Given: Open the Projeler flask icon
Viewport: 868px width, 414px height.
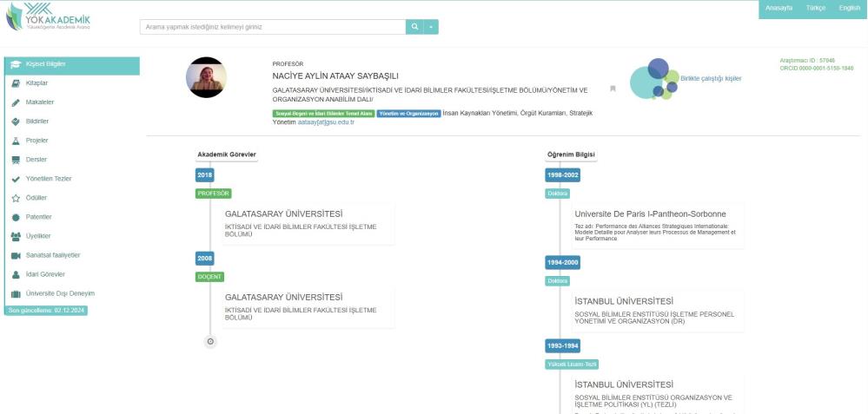Looking at the screenshot, I should 16,141.
